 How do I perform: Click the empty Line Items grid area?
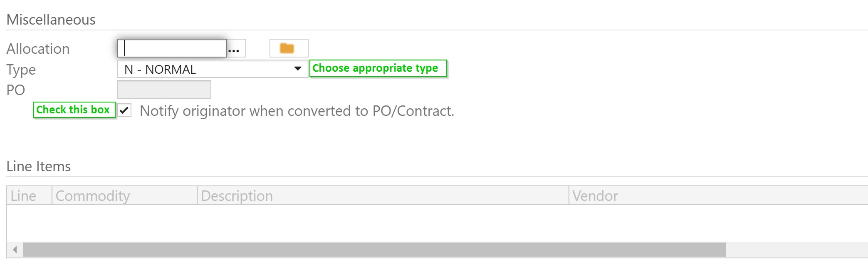437,223
